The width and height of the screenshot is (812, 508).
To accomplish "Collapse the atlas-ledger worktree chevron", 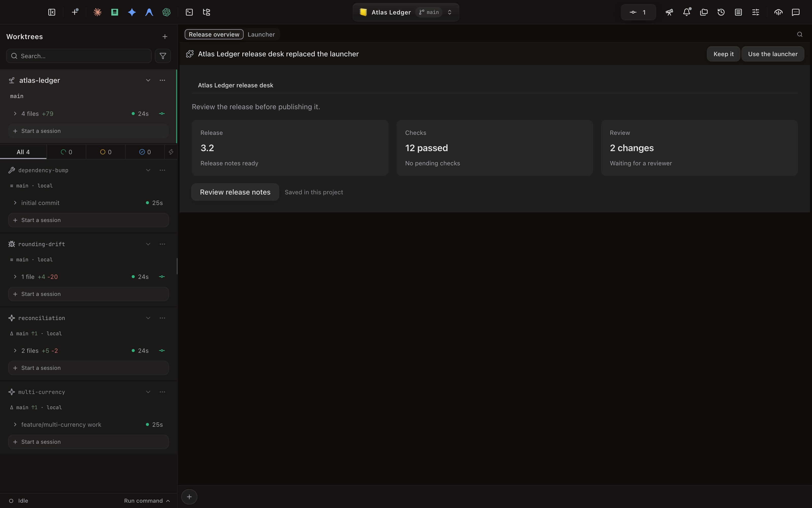I will pyautogui.click(x=148, y=80).
